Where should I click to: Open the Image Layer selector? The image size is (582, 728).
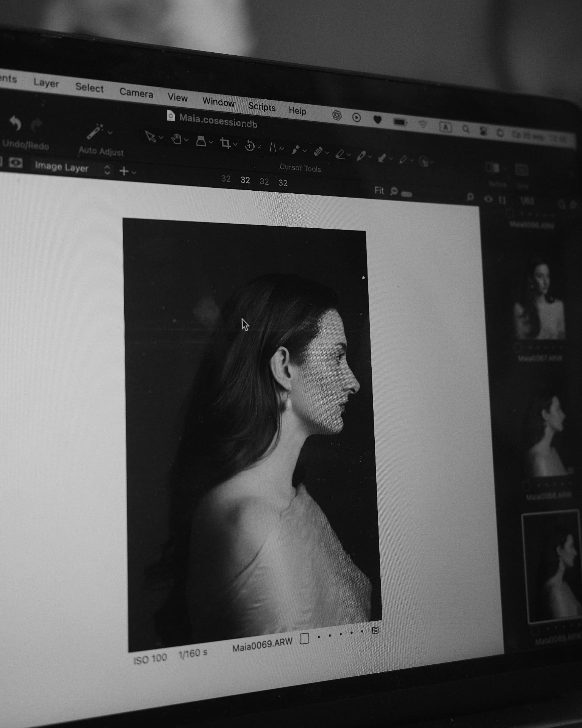coord(73,168)
